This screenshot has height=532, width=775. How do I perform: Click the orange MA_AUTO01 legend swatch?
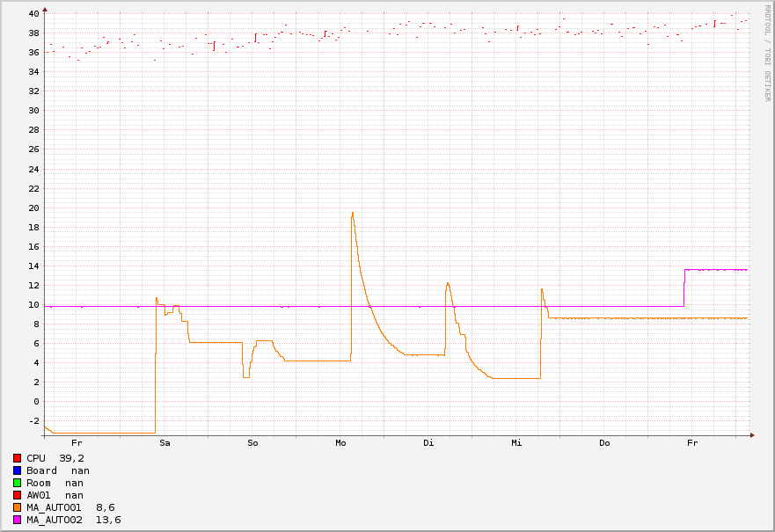18,507
